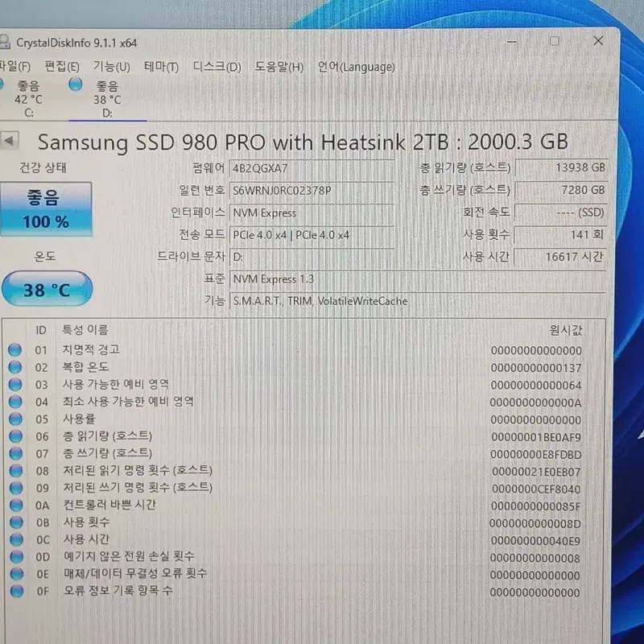Click the standard field NVM Express 1.3
Screen dimensions: 644x644
[x=418, y=279]
